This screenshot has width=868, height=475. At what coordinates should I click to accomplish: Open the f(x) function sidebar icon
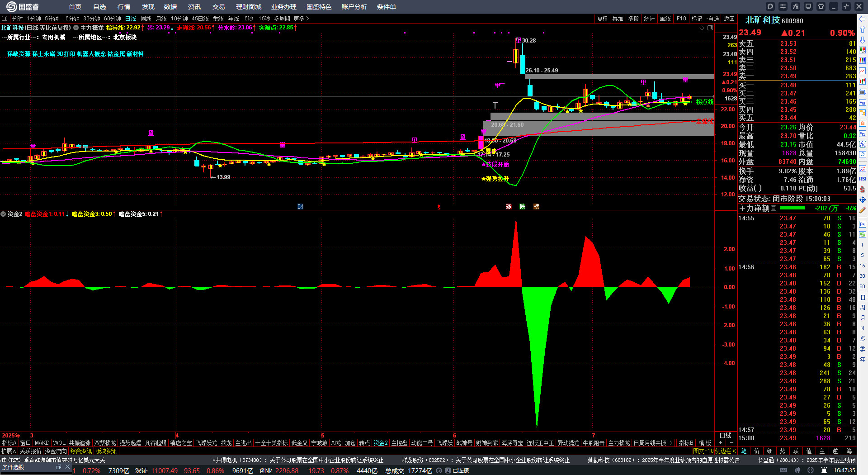(x=863, y=144)
